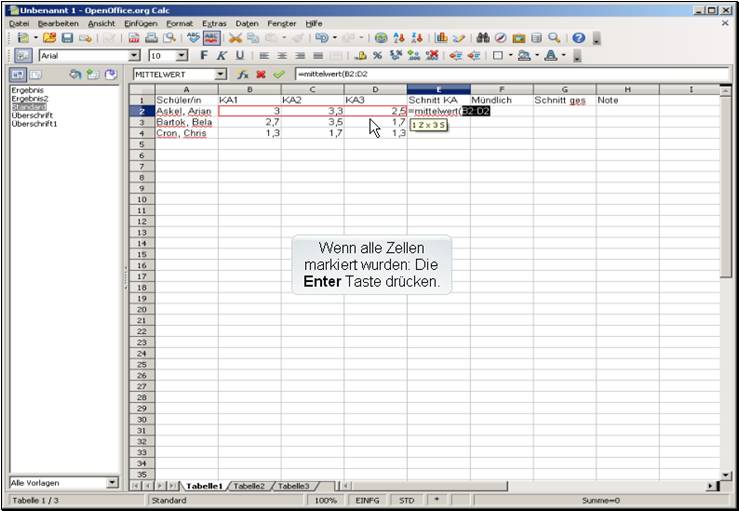The height and width of the screenshot is (511, 739).
Task: Click the Help question mark icon
Action: [578, 38]
